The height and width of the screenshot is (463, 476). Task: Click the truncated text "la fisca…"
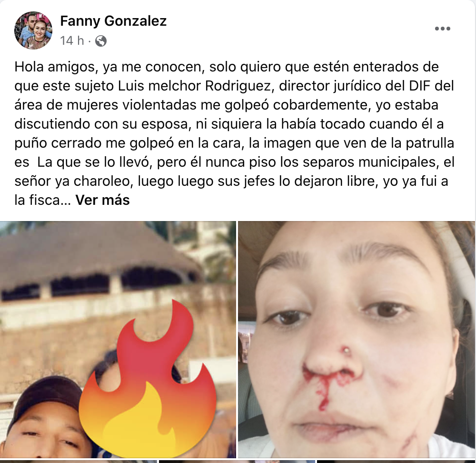(42, 200)
